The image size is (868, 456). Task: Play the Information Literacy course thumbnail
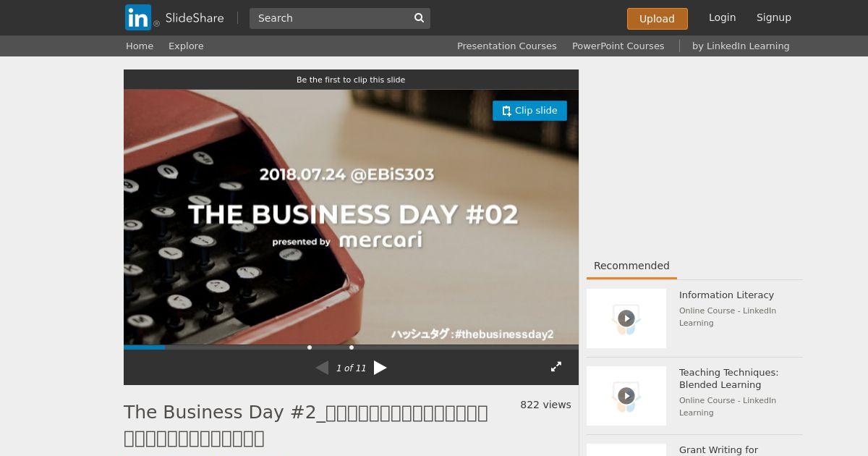pyautogui.click(x=626, y=318)
